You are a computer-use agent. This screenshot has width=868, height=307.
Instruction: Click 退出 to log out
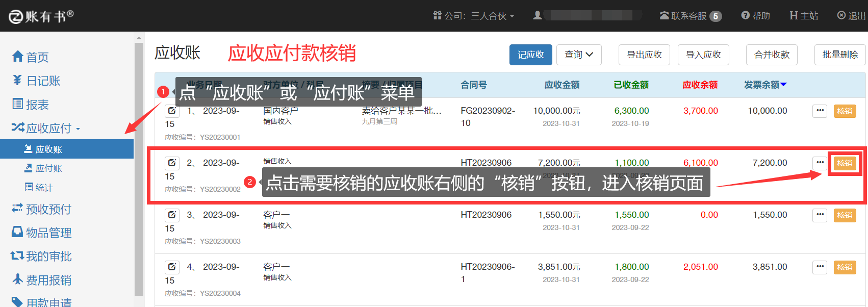coord(851,16)
